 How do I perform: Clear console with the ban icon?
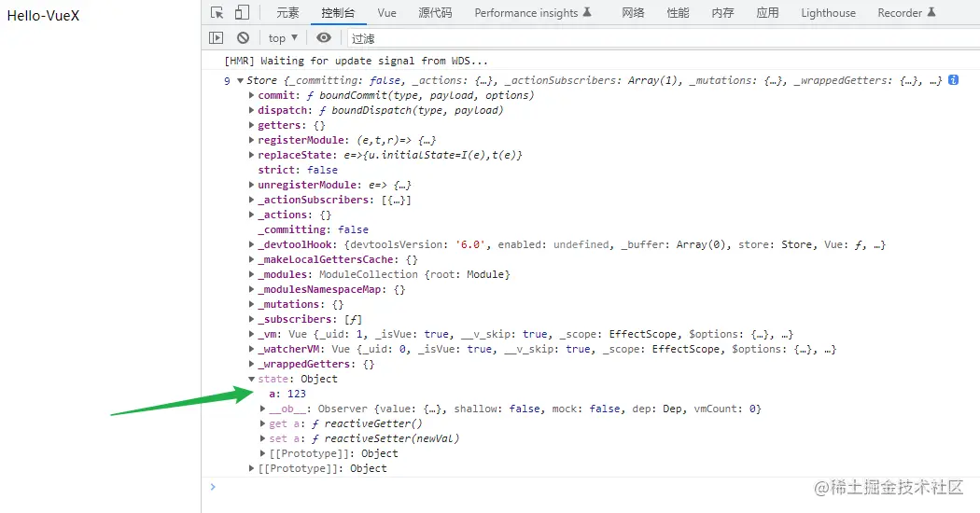click(243, 38)
